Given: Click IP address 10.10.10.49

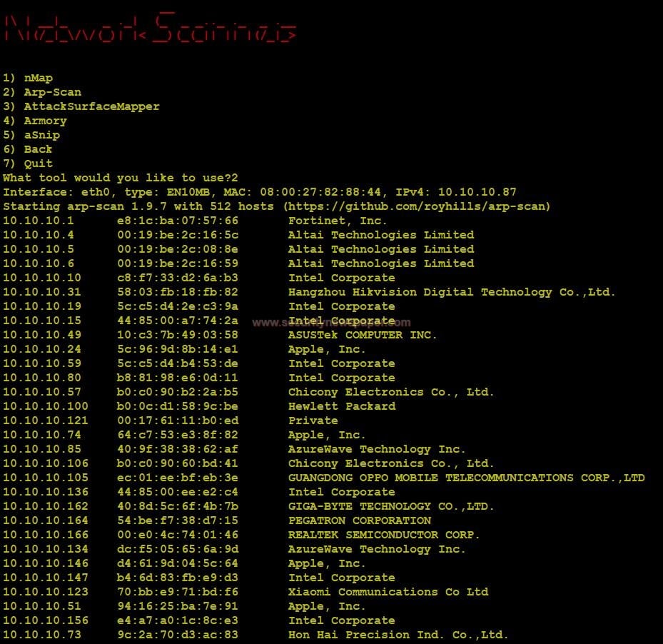Looking at the screenshot, I should [42, 335].
